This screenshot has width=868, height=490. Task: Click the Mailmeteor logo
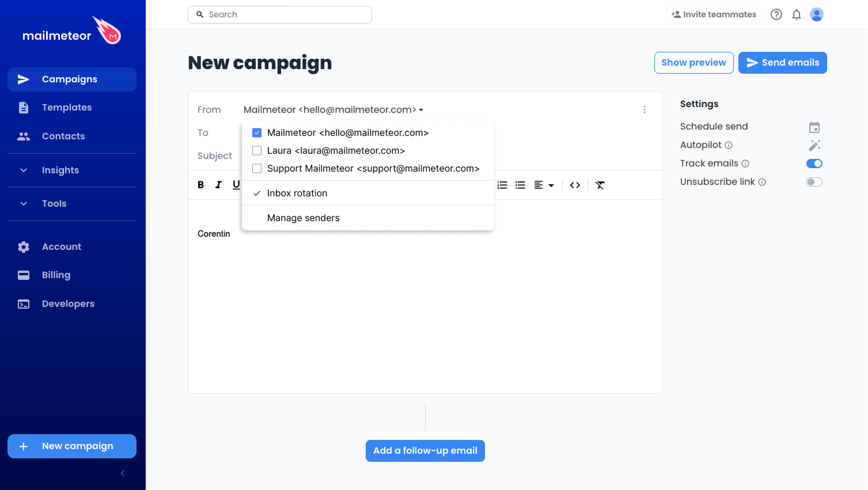tap(71, 31)
